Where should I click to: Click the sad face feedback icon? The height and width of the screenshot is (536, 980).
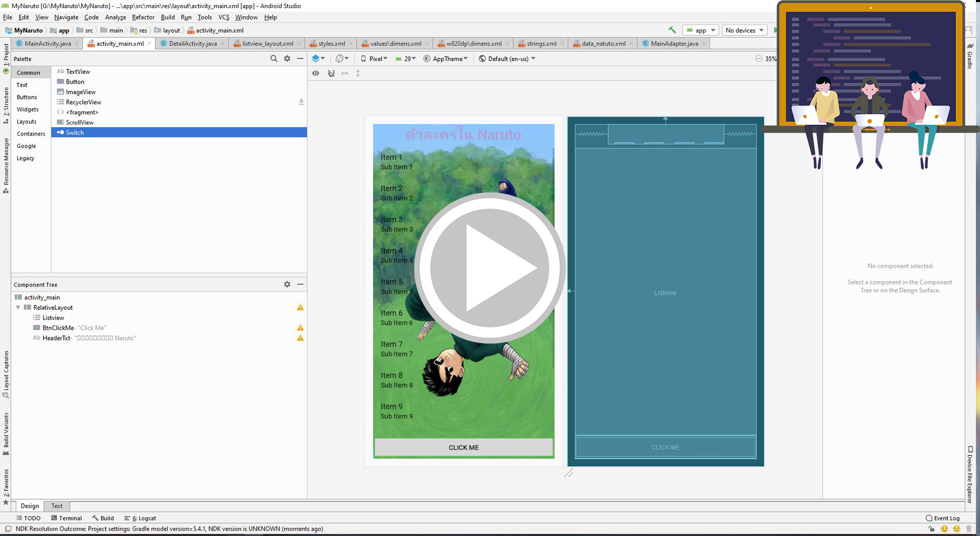click(957, 529)
